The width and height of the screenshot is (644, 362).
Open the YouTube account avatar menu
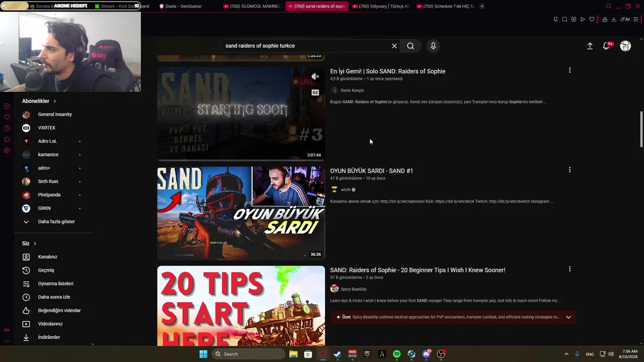(625, 46)
